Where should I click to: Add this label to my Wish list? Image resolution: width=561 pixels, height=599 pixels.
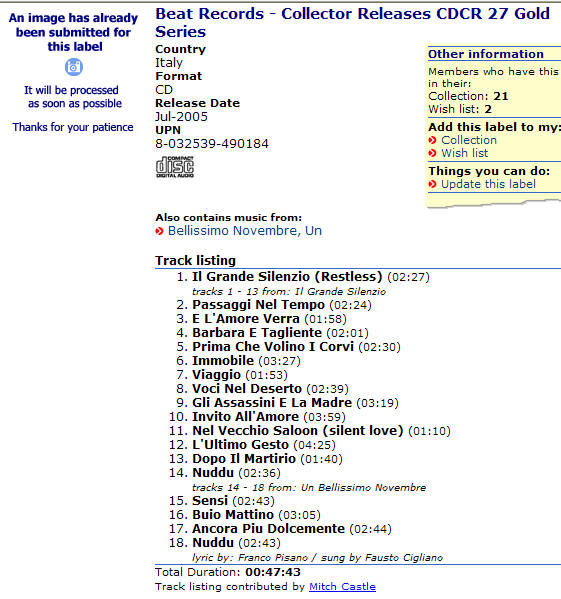click(x=465, y=153)
